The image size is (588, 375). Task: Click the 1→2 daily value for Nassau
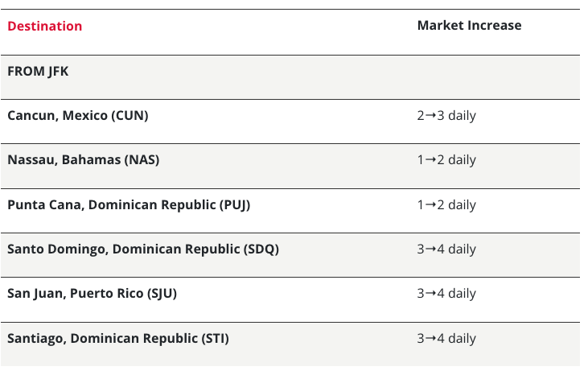click(x=446, y=159)
